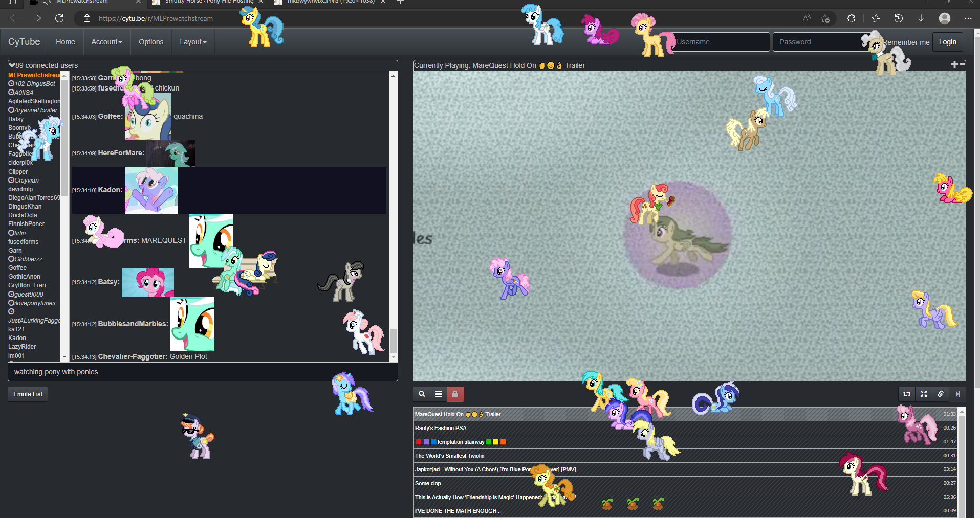Click the Login button
980x518 pixels.
pos(947,42)
